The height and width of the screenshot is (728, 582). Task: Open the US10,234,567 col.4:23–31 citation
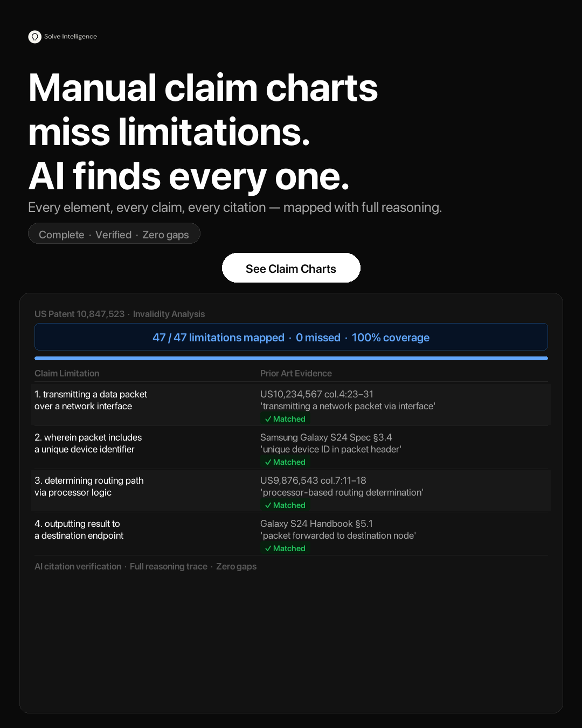(x=317, y=394)
